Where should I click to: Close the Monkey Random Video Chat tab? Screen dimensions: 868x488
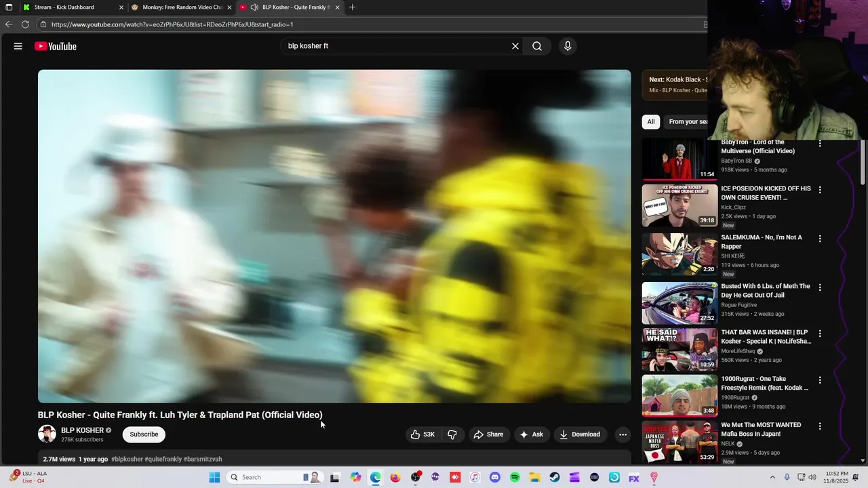tap(230, 7)
